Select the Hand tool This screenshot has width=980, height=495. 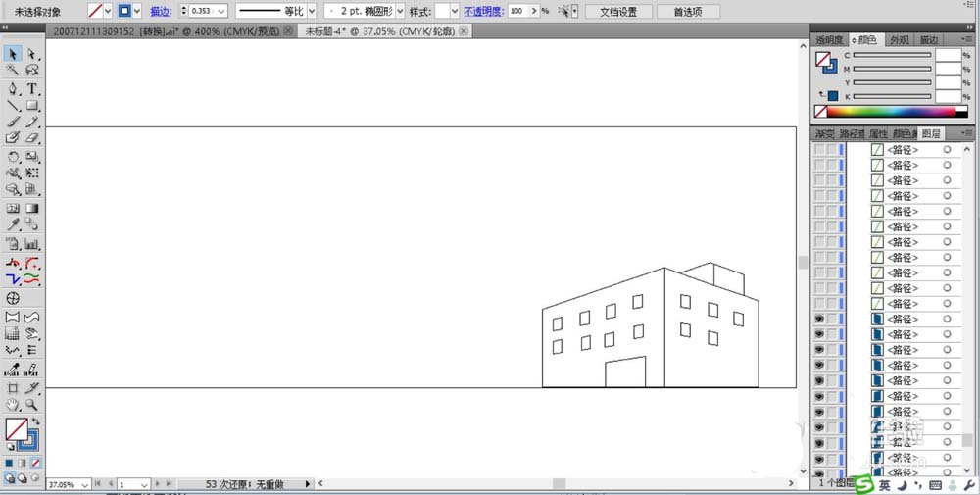point(14,405)
